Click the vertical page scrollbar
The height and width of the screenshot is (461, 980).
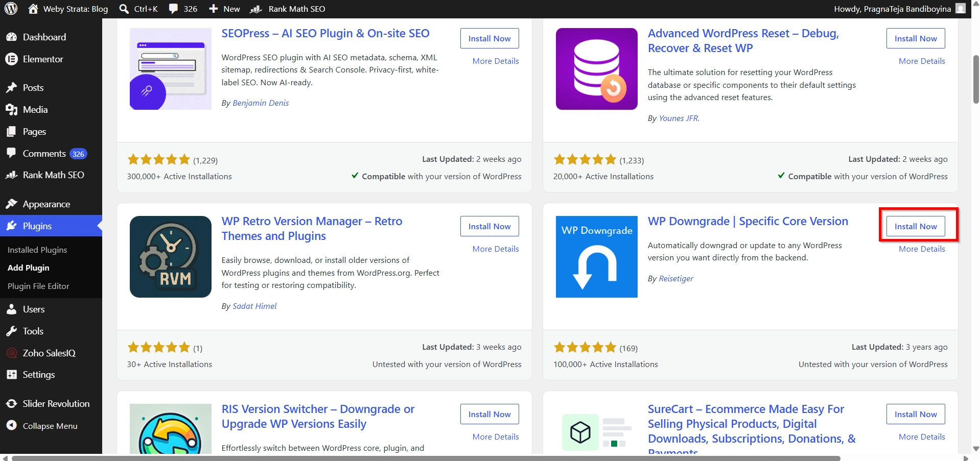coord(975,80)
